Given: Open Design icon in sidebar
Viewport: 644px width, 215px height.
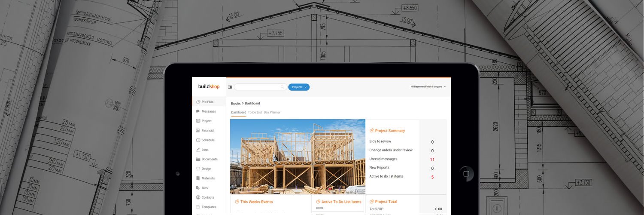Looking at the screenshot, I should (198, 169).
